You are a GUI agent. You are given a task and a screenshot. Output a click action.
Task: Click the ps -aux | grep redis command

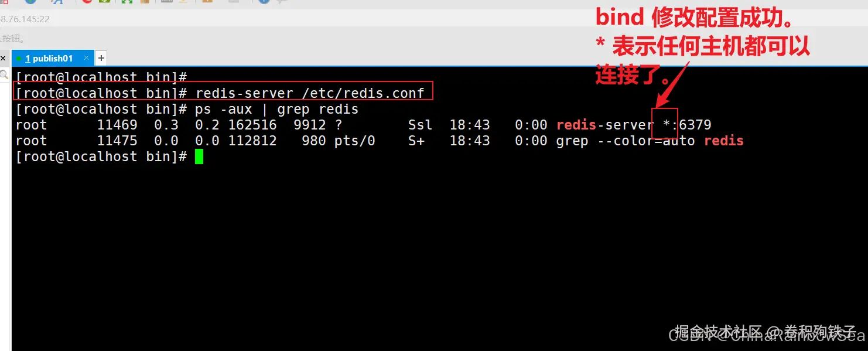276,109
